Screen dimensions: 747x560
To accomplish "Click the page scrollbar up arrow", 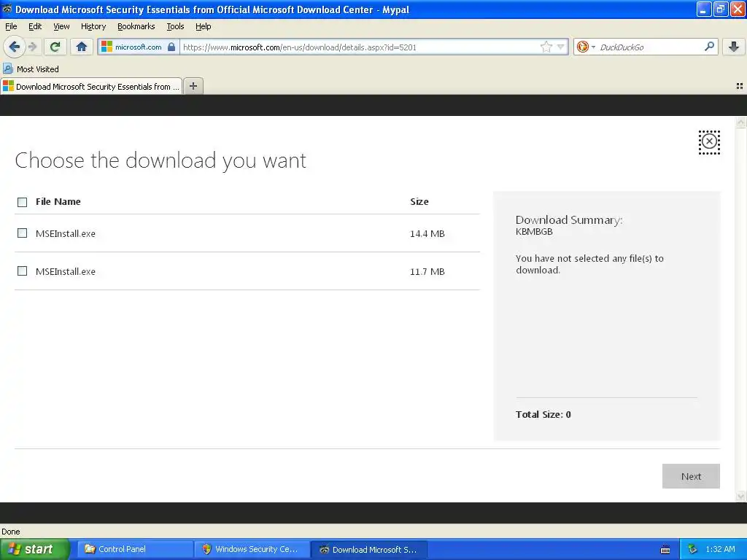I will tap(741, 122).
